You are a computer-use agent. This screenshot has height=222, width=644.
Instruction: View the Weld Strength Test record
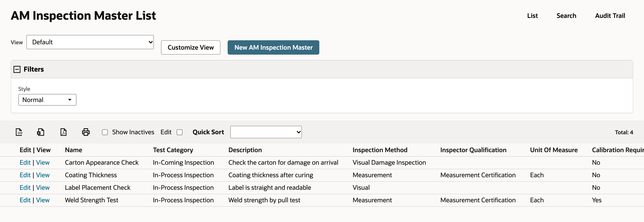click(43, 200)
